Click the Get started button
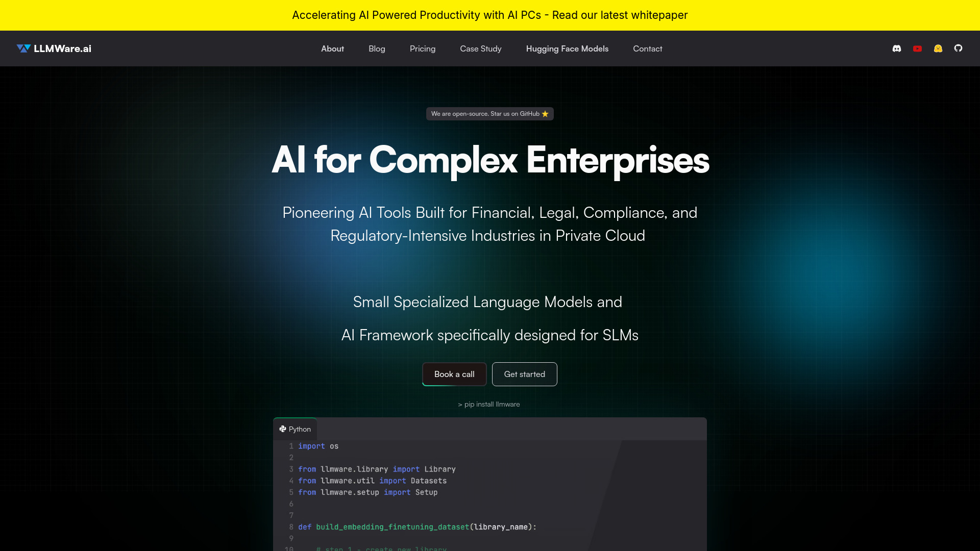This screenshot has width=980, height=551. (524, 374)
